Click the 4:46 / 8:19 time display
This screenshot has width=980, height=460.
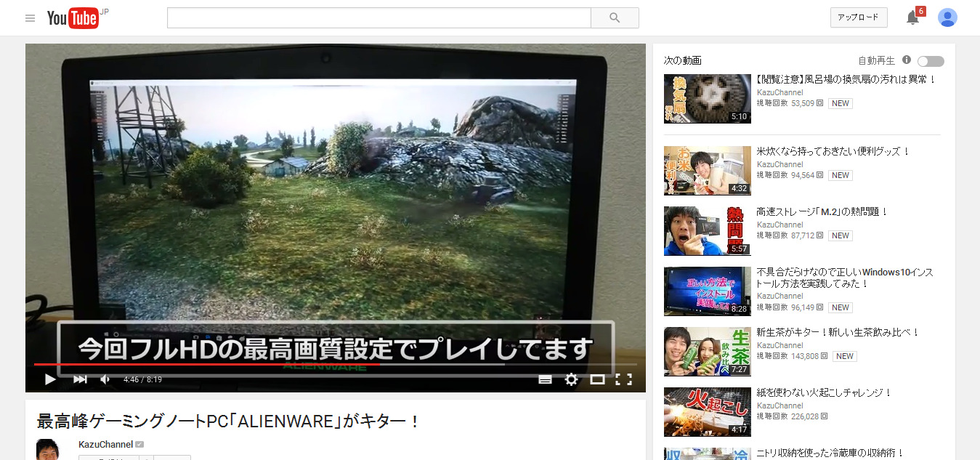coord(142,379)
